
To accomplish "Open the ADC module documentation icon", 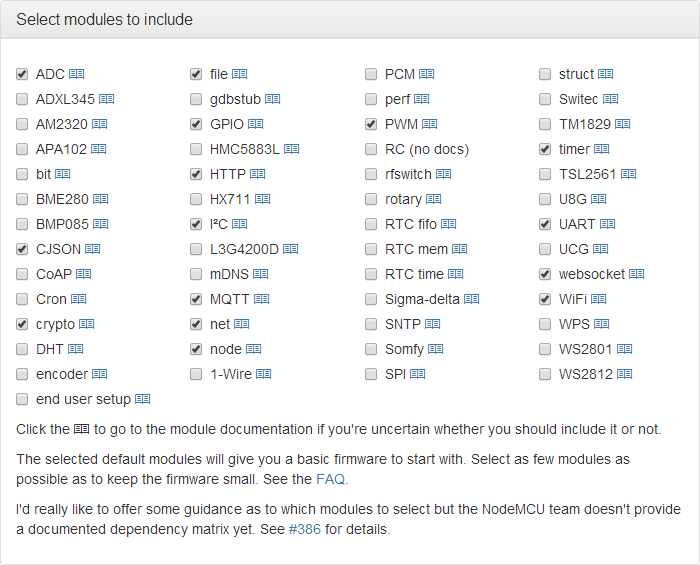I will click(77, 74).
